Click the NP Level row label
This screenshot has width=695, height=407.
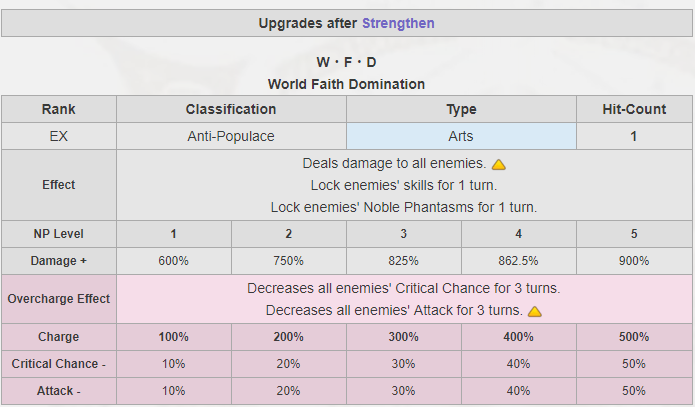click(59, 234)
